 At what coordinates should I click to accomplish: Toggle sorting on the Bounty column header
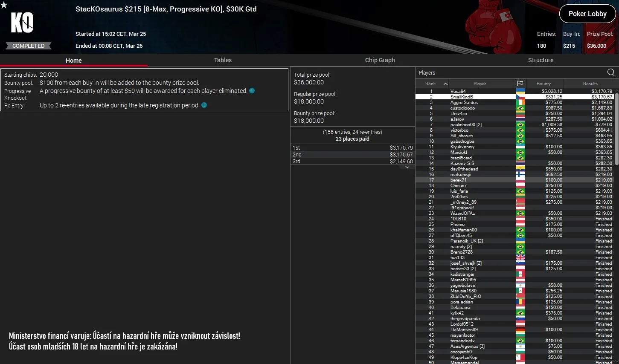[544, 84]
